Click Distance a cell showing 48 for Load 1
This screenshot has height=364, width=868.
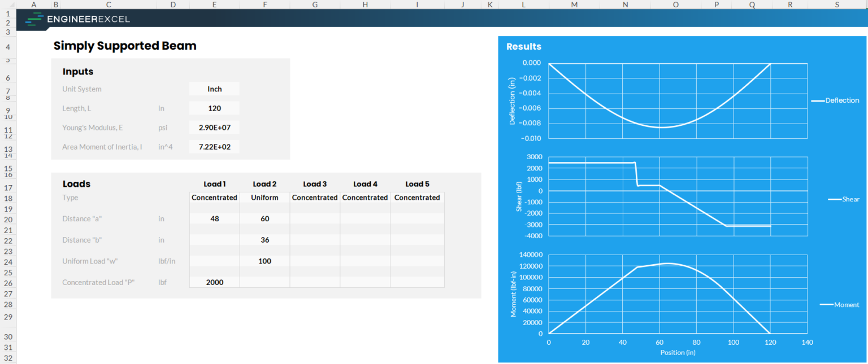pyautogui.click(x=214, y=218)
